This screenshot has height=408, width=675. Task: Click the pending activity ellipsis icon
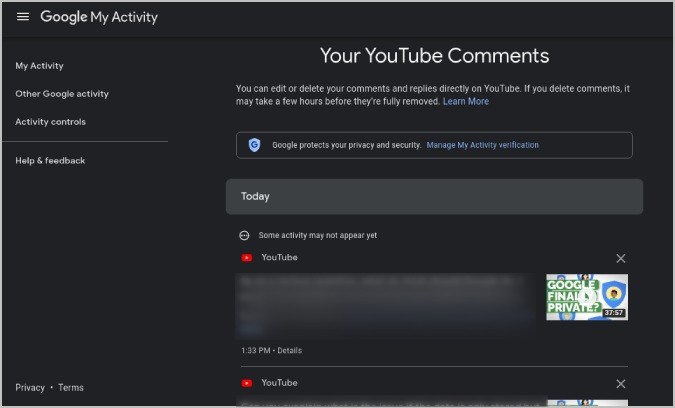pyautogui.click(x=244, y=235)
